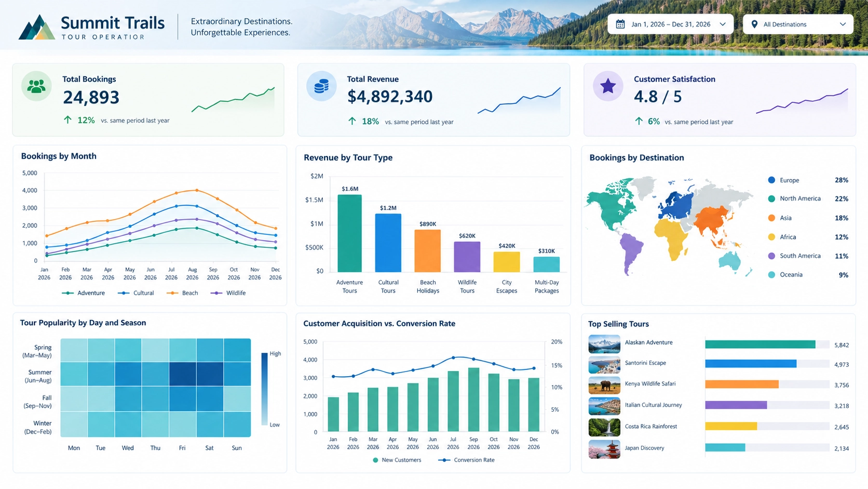Click the location pin icon by All Destinations
The width and height of the screenshot is (868, 489).
[x=754, y=24]
